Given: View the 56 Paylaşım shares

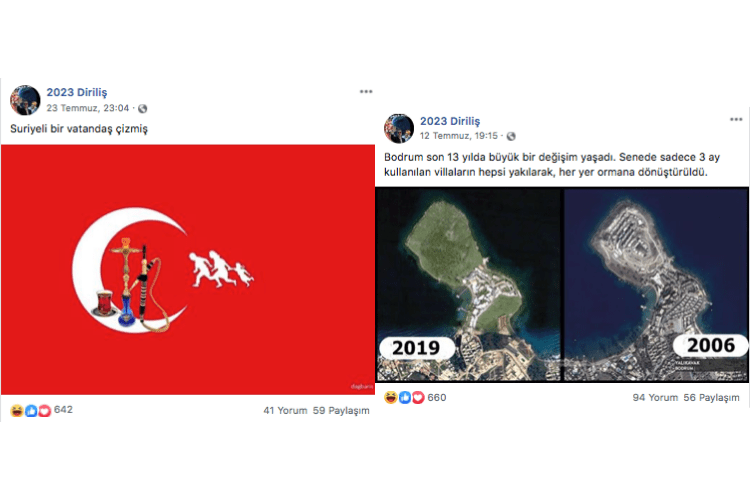Looking at the screenshot, I should pyautogui.click(x=711, y=398).
